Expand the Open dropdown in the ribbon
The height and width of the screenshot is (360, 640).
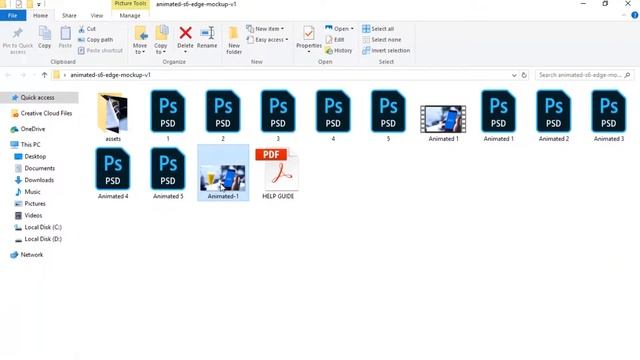(339, 29)
